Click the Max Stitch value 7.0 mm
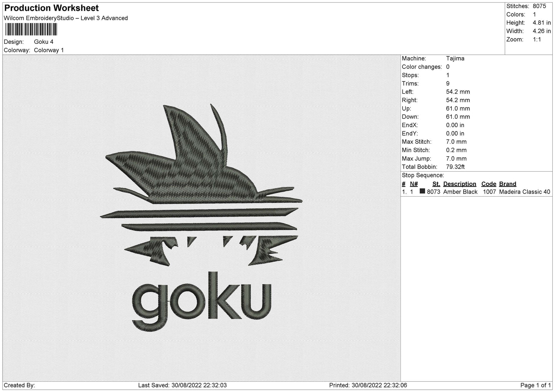Screen dimensions: 555x392 [x=456, y=142]
